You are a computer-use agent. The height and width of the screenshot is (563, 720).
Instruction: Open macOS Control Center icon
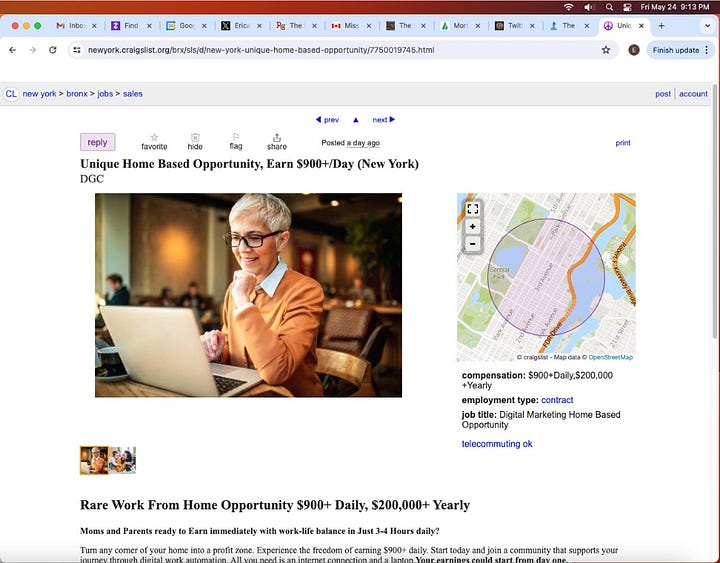pos(627,7)
